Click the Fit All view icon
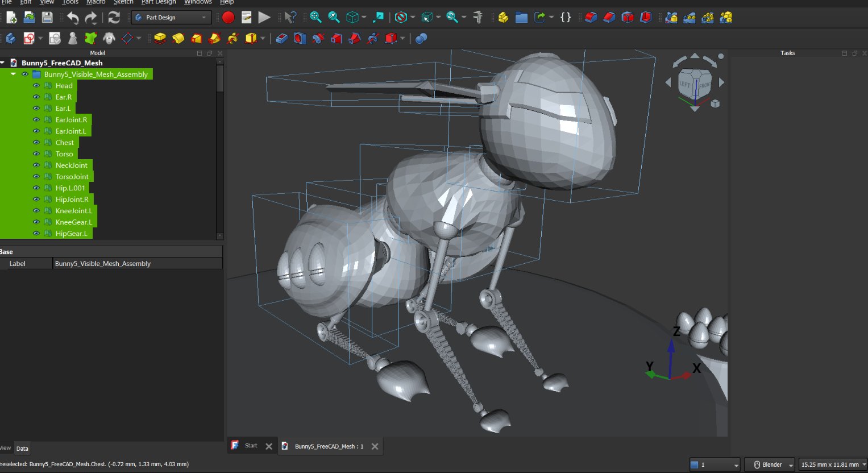 click(x=315, y=18)
